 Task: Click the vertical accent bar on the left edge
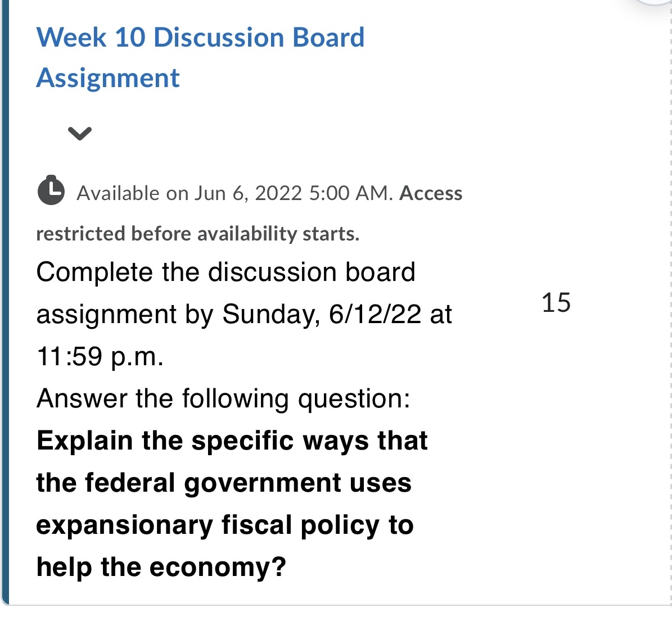click(x=5, y=308)
